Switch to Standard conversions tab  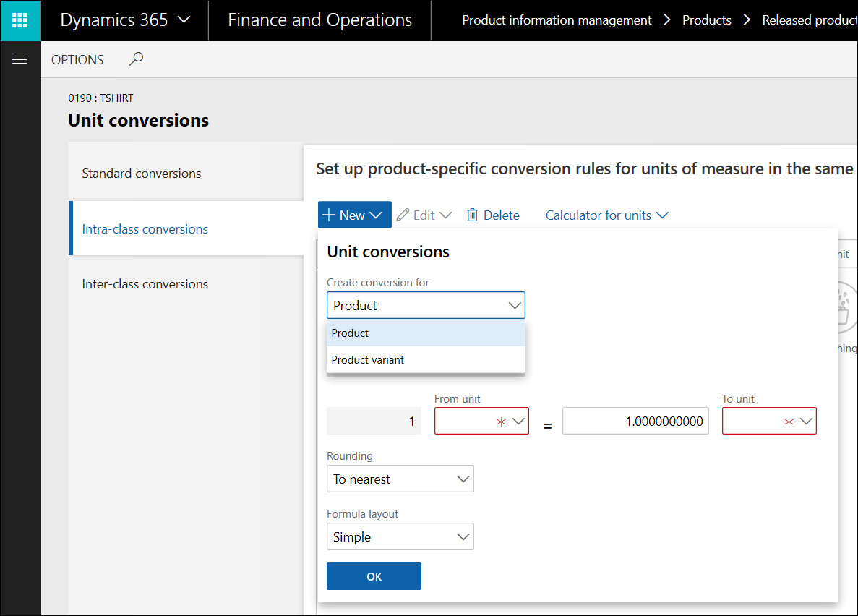click(x=186, y=173)
